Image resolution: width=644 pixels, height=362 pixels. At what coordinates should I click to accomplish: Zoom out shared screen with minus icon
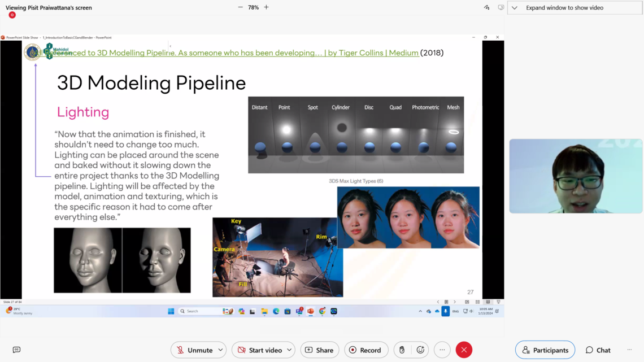pyautogui.click(x=241, y=7)
